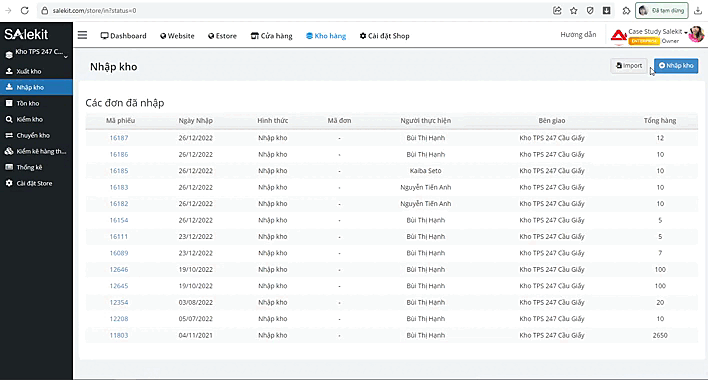Reload the page with browser refresh icon
Viewport: 708px width, 380px height.
coord(24,10)
